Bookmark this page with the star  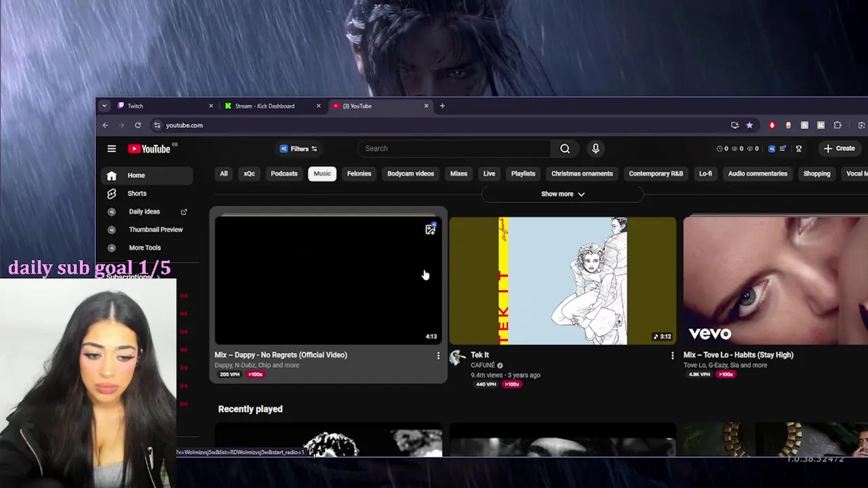tap(749, 125)
